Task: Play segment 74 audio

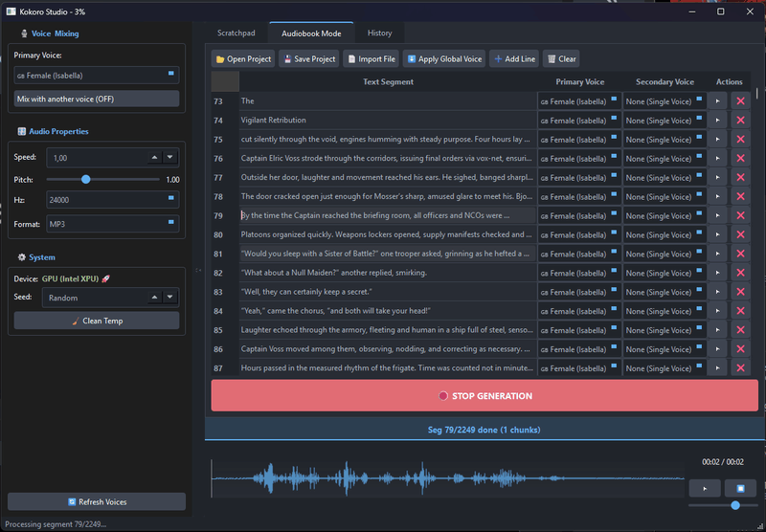Action: pyautogui.click(x=717, y=120)
